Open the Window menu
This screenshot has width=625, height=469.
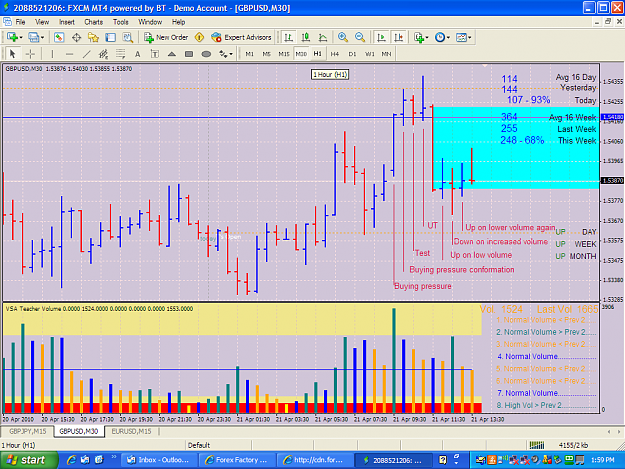pos(150,22)
